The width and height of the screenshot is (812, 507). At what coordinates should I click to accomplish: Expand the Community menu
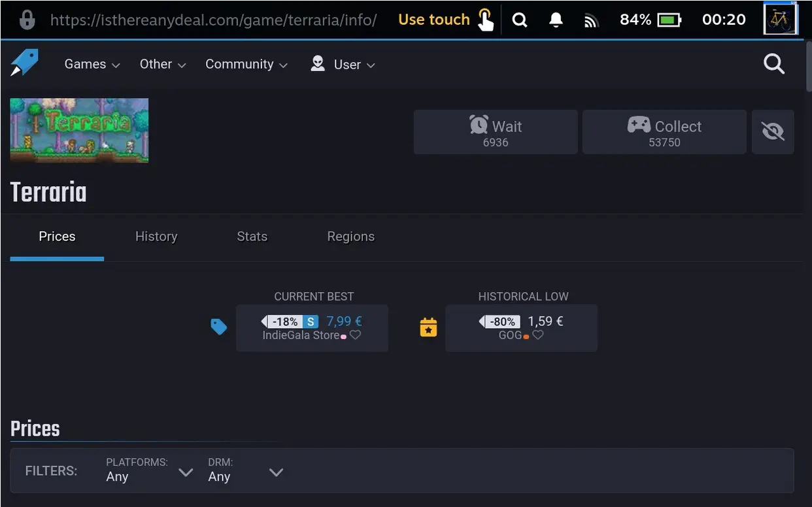point(246,64)
